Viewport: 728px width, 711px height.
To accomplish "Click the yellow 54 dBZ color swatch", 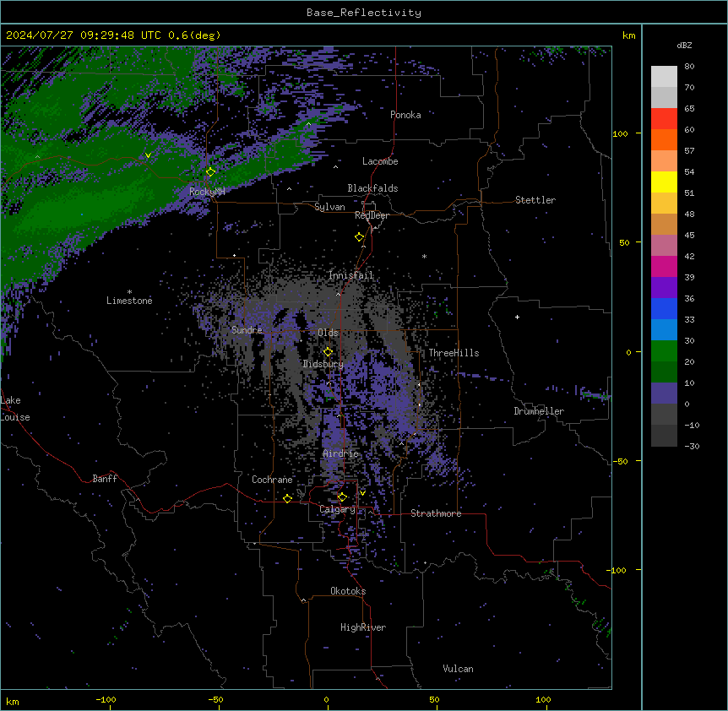I will point(664,182).
